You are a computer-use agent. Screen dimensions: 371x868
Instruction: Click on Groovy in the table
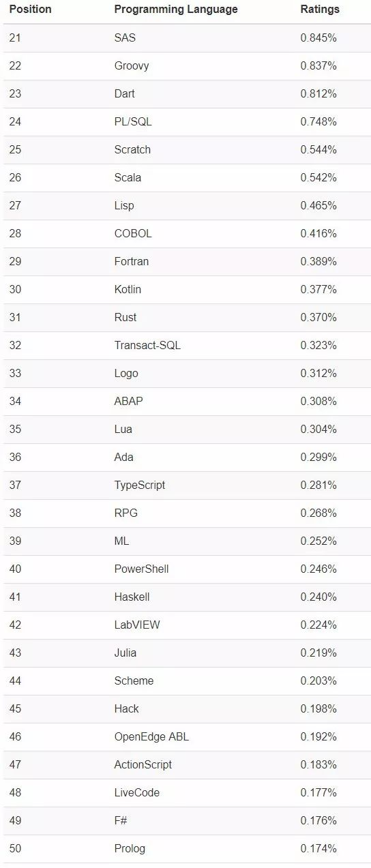132,65
